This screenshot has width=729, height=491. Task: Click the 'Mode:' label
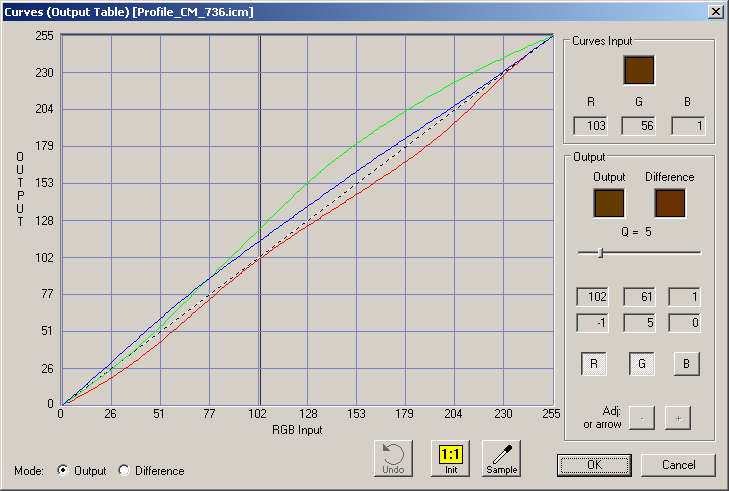pyautogui.click(x=29, y=471)
